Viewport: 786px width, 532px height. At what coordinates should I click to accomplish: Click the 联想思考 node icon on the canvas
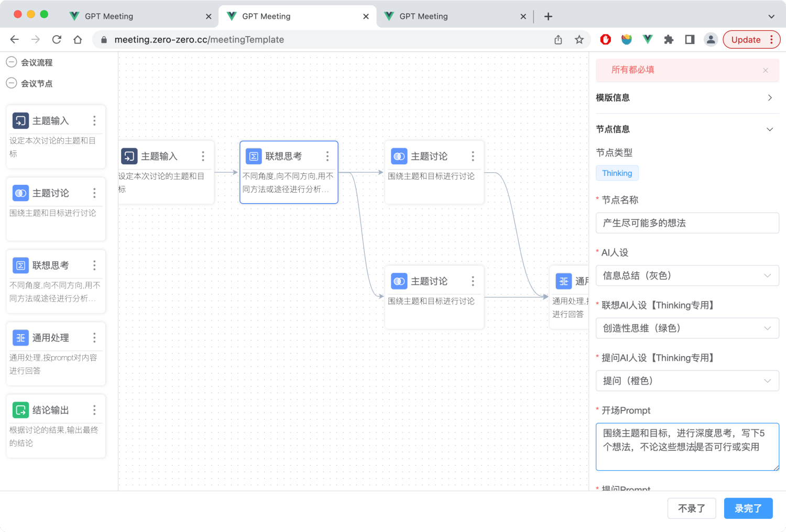coord(254,156)
